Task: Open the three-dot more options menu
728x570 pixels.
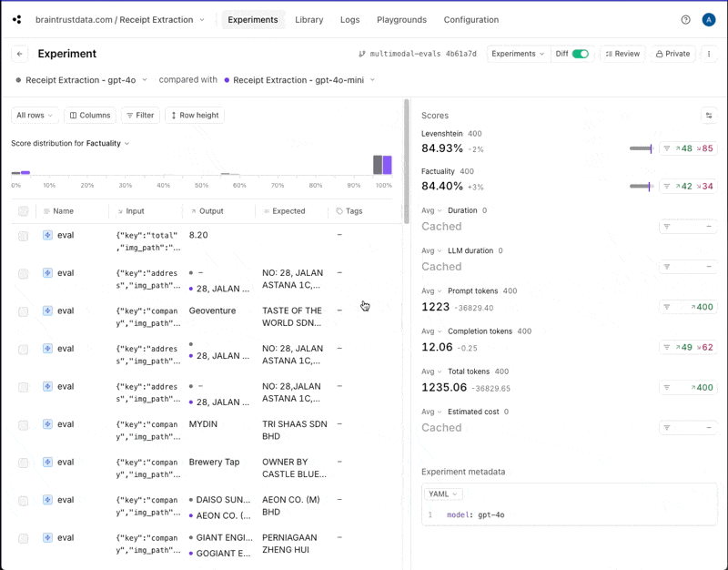Action: 709,54
